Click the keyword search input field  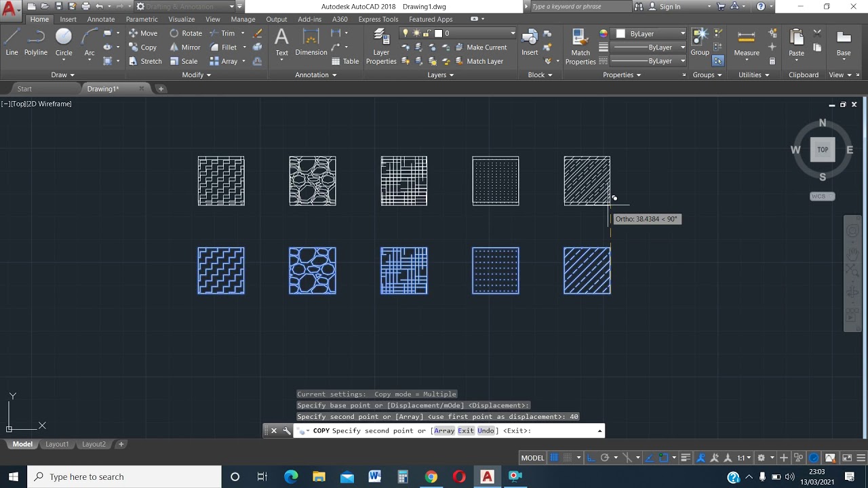pos(580,6)
